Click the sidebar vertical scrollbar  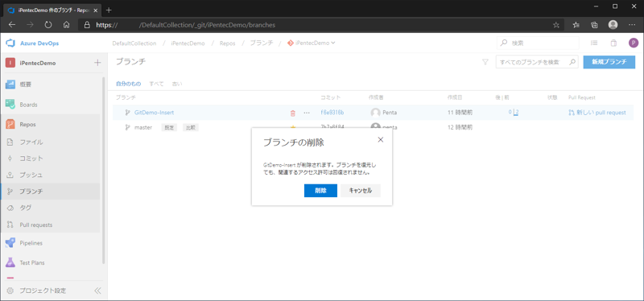[104, 170]
